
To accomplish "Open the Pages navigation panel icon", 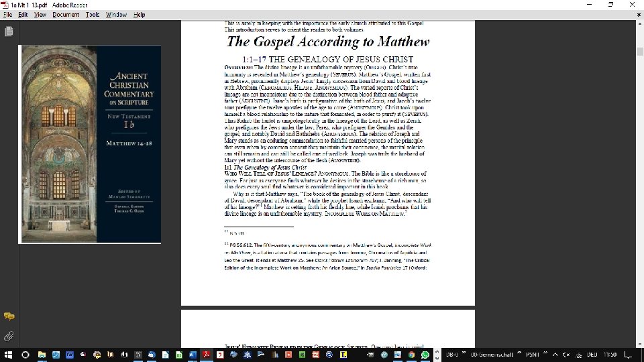I will (x=9, y=32).
